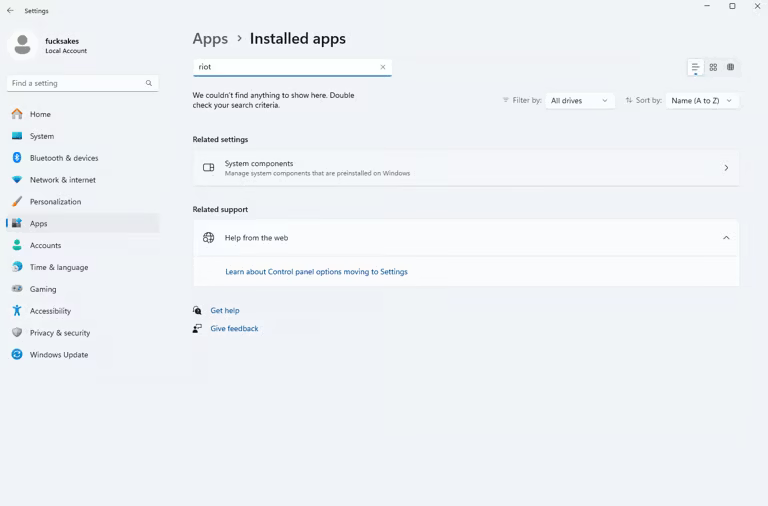
Task: Click the System monitor icon
Action: click(17, 136)
